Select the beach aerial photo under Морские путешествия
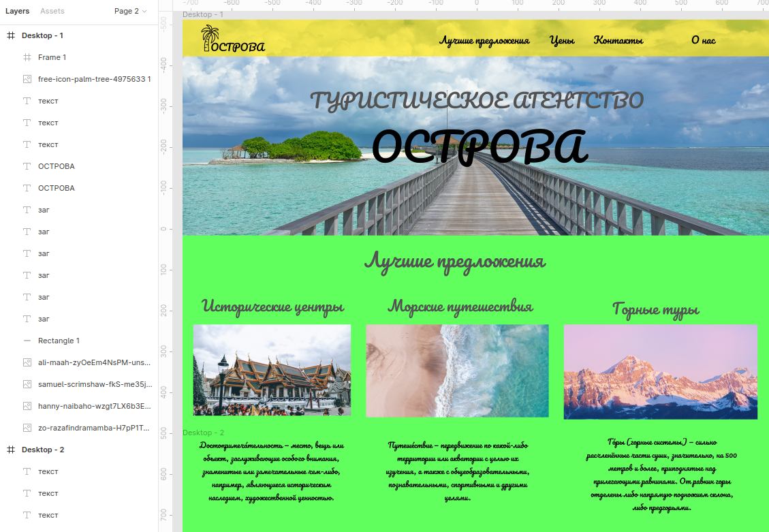The height and width of the screenshot is (532, 769). coord(457,371)
